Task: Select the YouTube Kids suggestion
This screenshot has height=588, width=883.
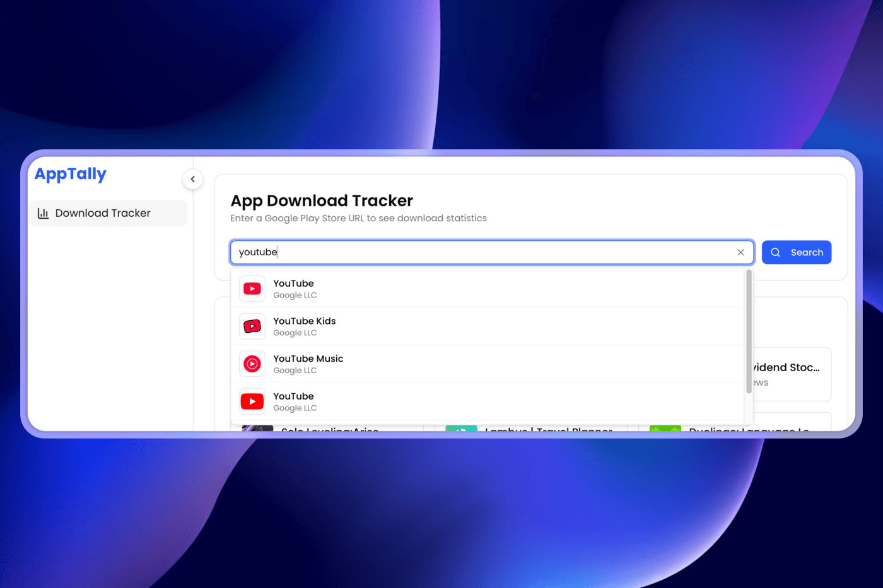Action: [x=488, y=326]
